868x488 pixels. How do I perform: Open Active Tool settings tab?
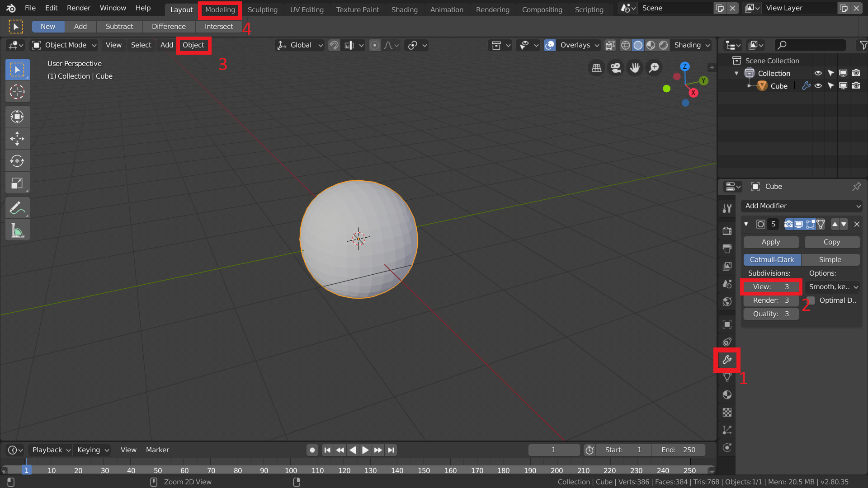727,208
